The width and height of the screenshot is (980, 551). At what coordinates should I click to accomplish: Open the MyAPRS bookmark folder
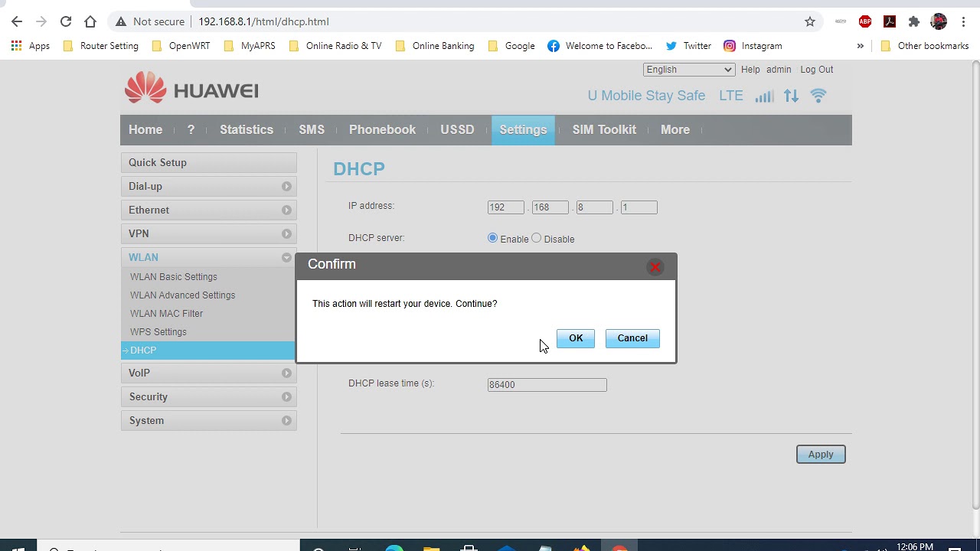coord(250,46)
